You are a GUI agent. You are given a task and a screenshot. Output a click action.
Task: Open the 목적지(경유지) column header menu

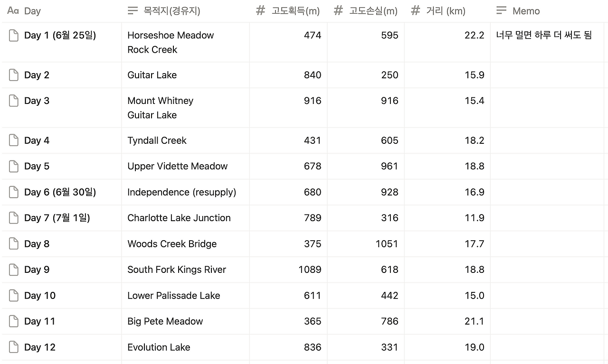point(185,11)
